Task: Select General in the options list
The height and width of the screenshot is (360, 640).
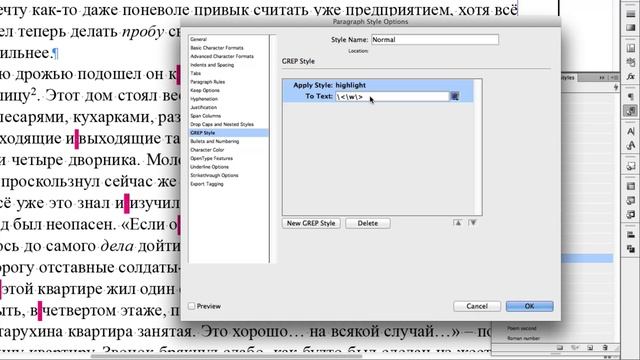Action: (x=198, y=39)
